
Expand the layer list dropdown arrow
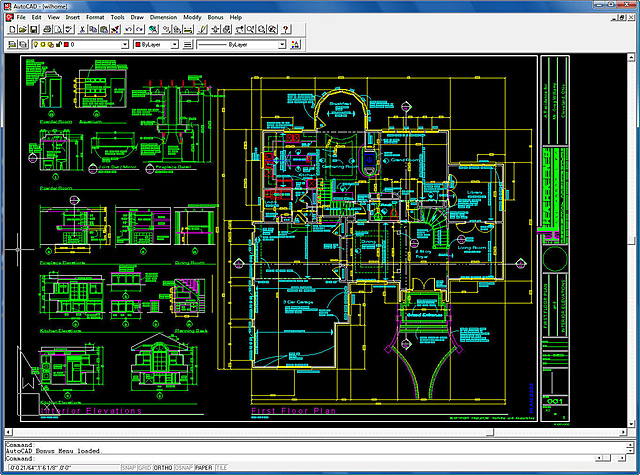click(x=124, y=44)
